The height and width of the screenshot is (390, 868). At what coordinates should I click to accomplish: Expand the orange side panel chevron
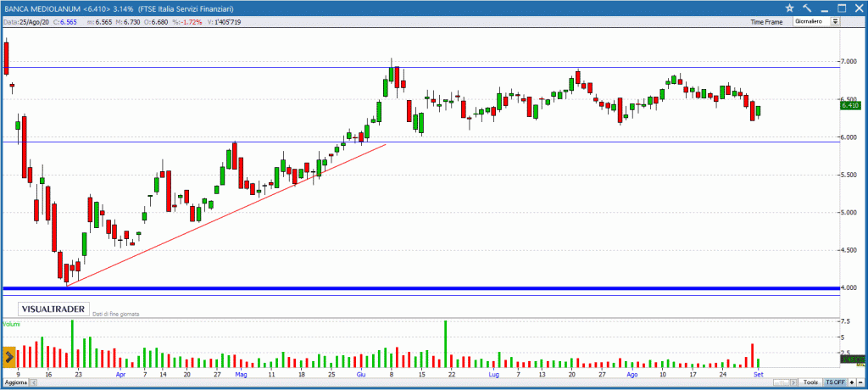click(x=8, y=357)
